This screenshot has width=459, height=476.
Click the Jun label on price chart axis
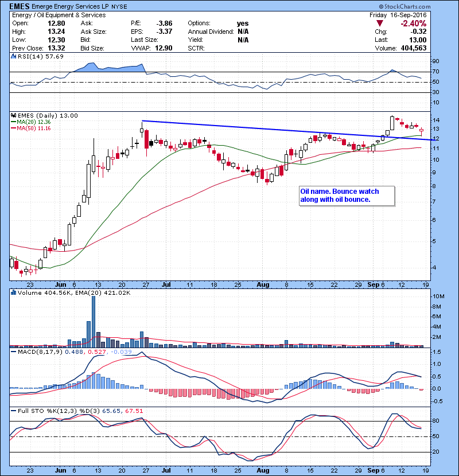60,285
